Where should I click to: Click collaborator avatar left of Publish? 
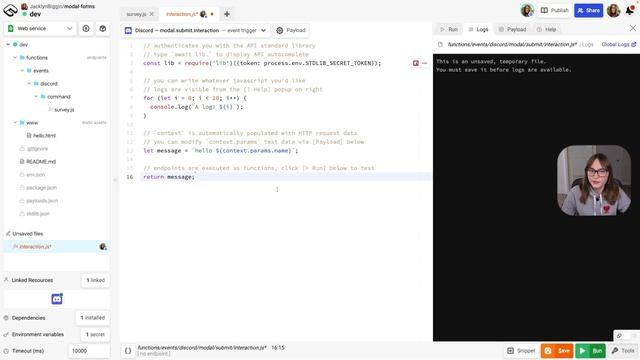(527, 11)
